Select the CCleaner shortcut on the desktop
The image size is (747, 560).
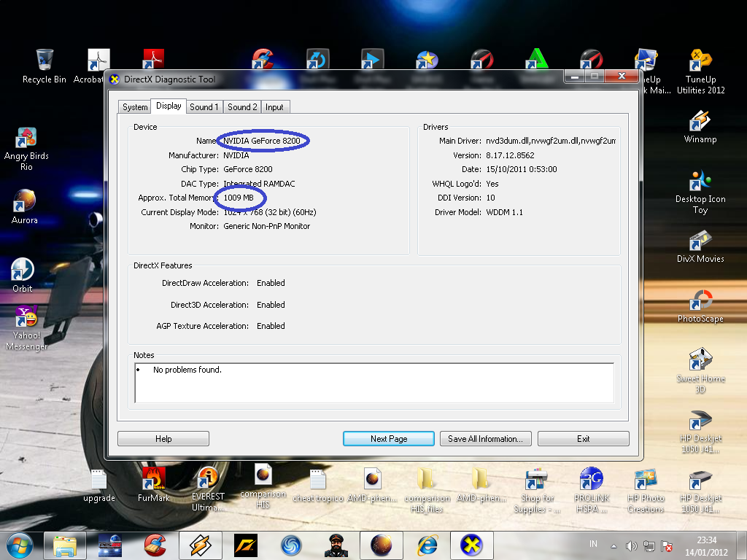coord(263,60)
